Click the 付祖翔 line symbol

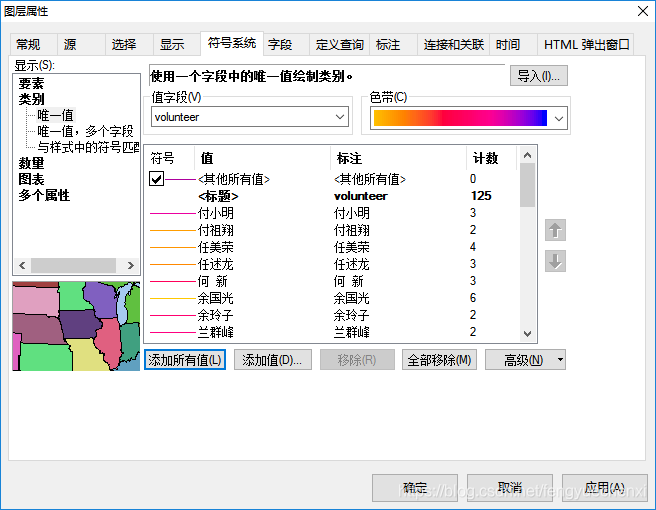[173, 231]
